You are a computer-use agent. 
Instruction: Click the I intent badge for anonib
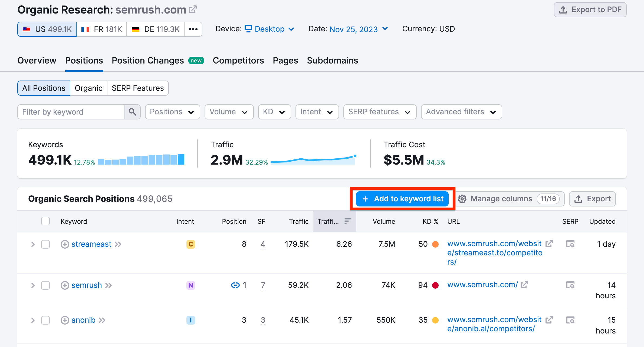[x=191, y=320]
